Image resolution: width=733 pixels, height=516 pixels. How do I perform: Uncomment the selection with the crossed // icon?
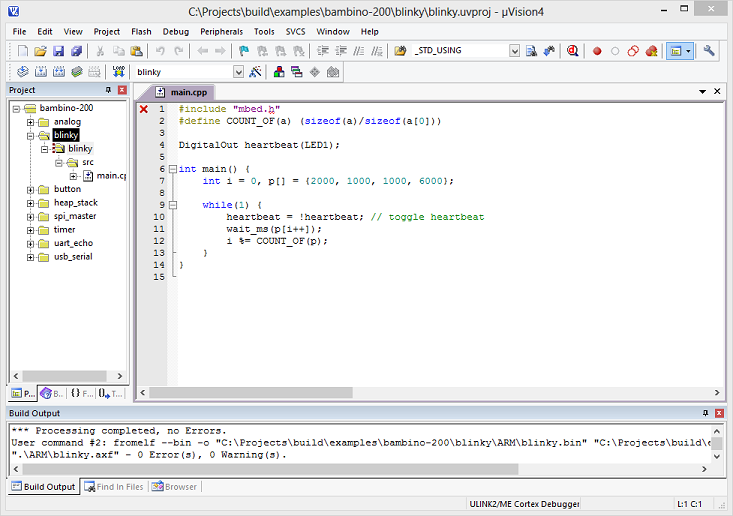377,50
